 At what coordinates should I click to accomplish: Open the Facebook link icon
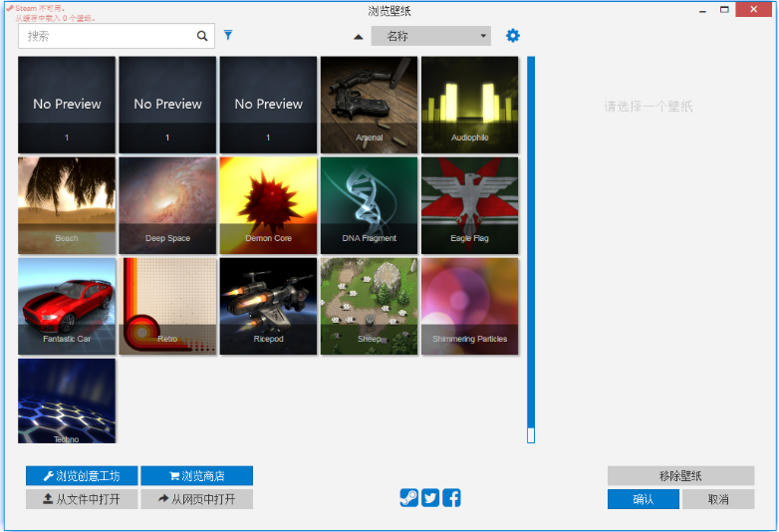(x=452, y=498)
